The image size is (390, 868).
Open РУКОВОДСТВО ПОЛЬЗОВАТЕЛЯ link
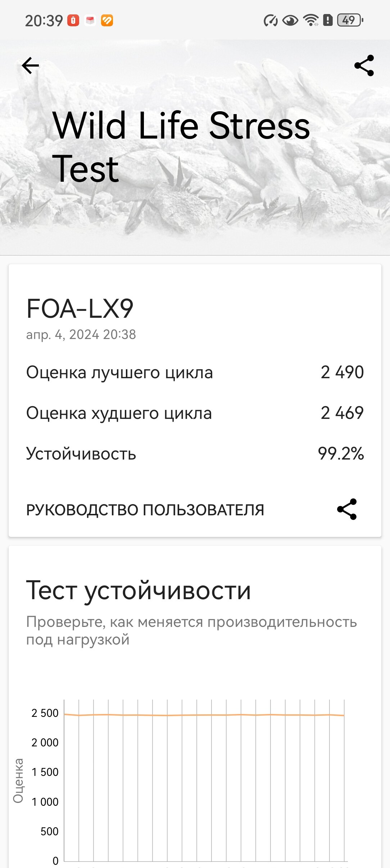point(145,510)
